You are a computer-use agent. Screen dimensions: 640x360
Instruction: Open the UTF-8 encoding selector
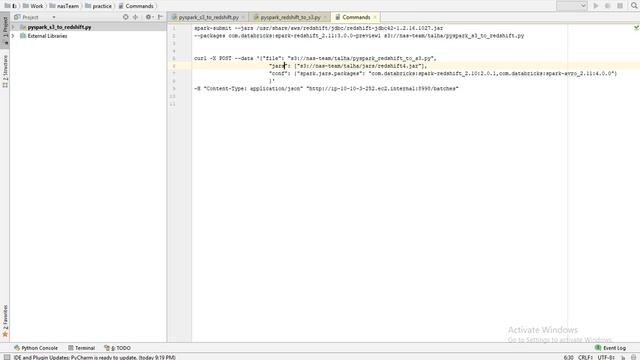pyautogui.click(x=606, y=357)
